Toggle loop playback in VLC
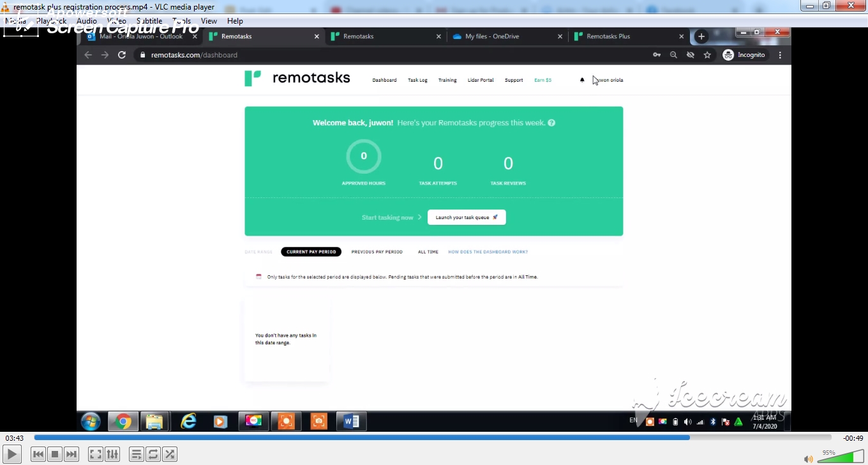 (153, 454)
